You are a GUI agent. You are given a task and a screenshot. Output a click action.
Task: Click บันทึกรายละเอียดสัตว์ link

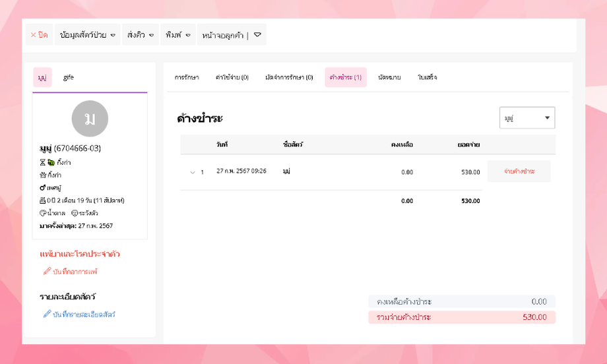84,315
